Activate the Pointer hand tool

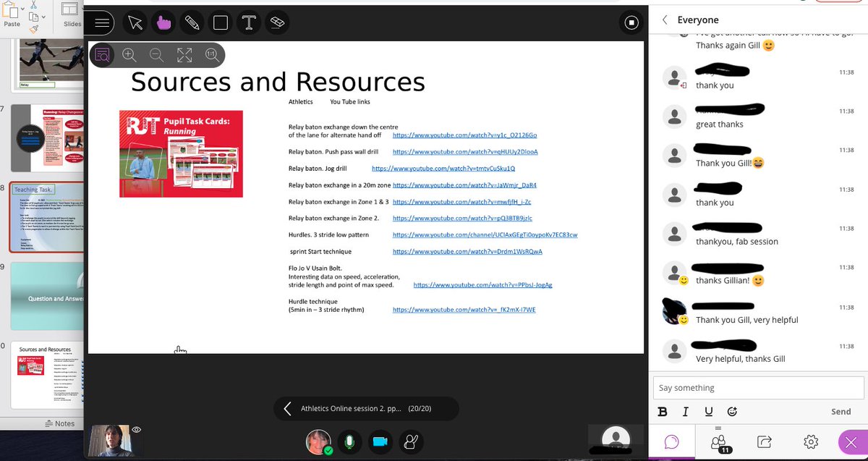coord(163,23)
